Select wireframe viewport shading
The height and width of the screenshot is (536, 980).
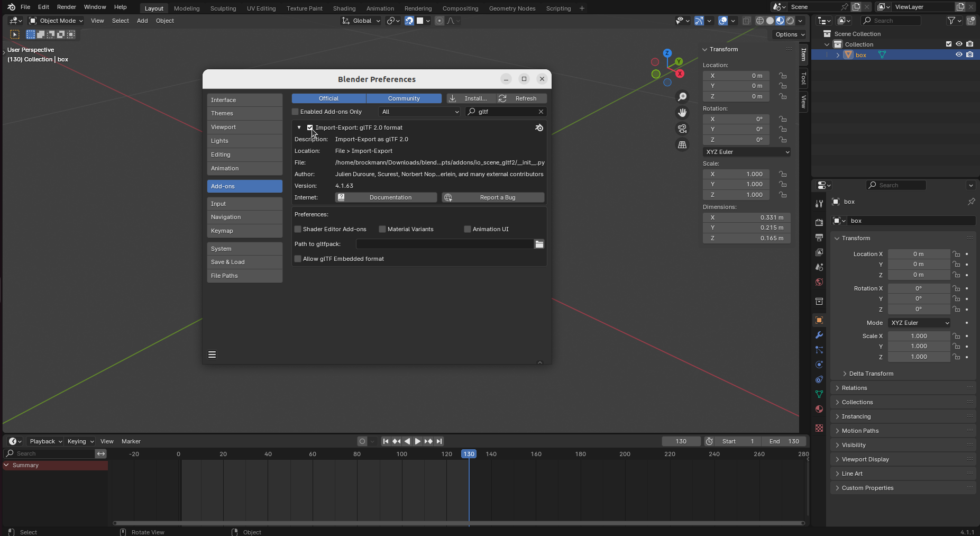click(x=760, y=21)
